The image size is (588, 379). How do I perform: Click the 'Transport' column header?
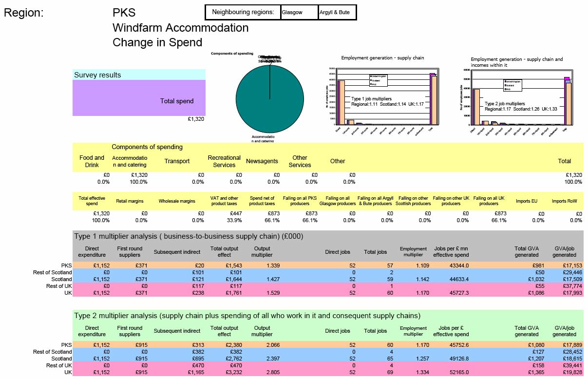coord(177,161)
